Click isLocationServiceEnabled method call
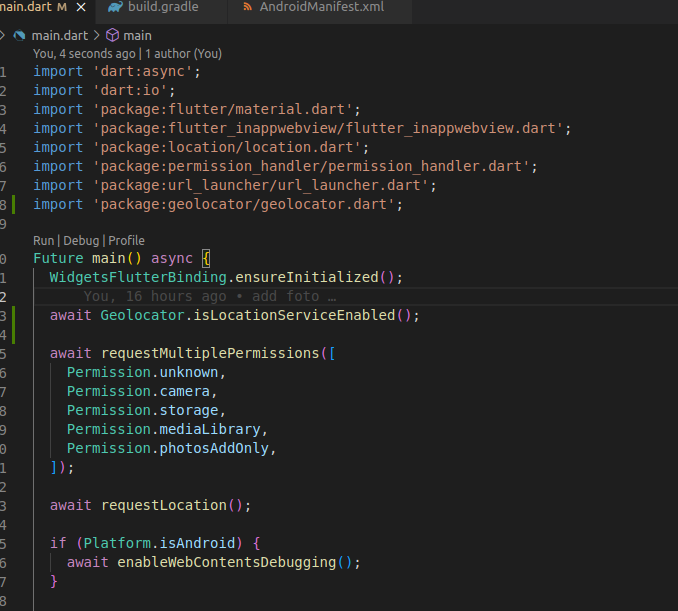Image resolution: width=678 pixels, height=611 pixels. point(294,315)
